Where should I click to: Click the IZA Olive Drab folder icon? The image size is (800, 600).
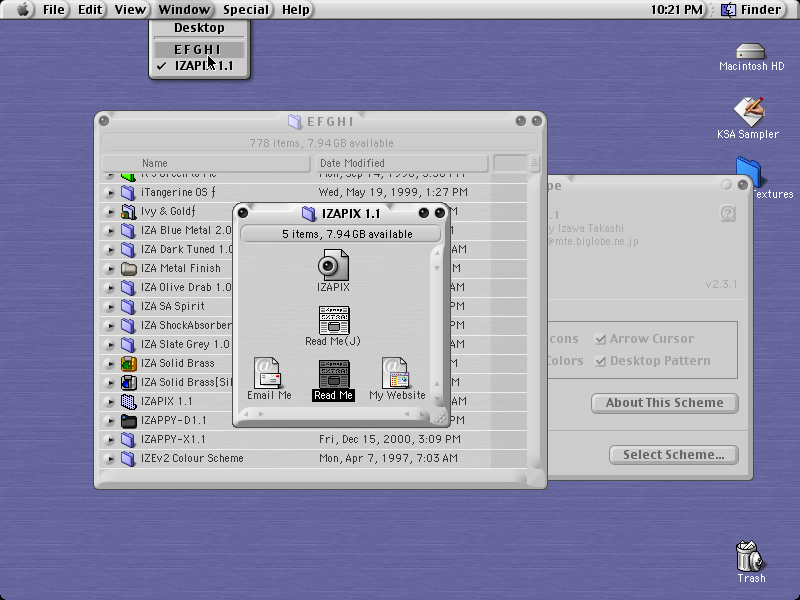(x=128, y=287)
